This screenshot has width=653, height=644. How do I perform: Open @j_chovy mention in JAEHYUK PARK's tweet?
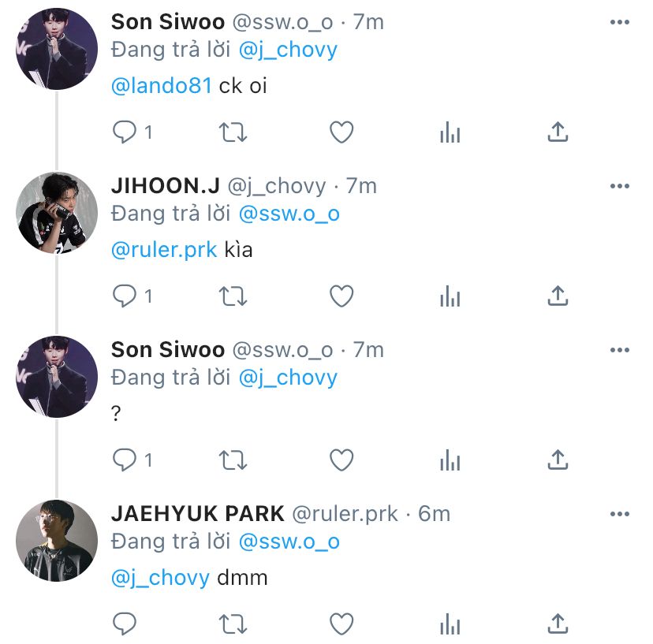coord(160,578)
